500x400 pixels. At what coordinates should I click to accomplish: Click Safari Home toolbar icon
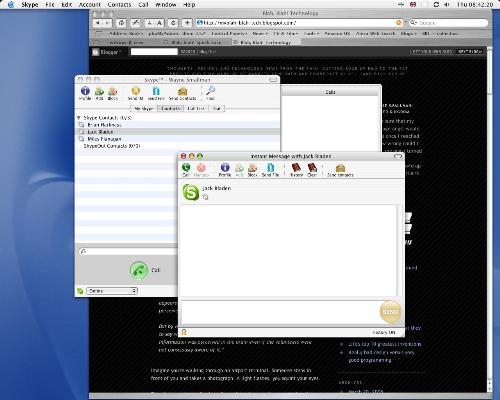[x=121, y=23]
